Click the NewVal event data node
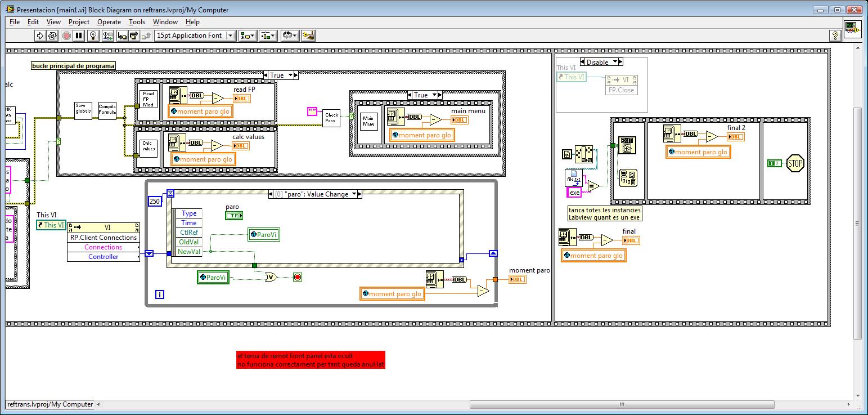 coord(189,252)
